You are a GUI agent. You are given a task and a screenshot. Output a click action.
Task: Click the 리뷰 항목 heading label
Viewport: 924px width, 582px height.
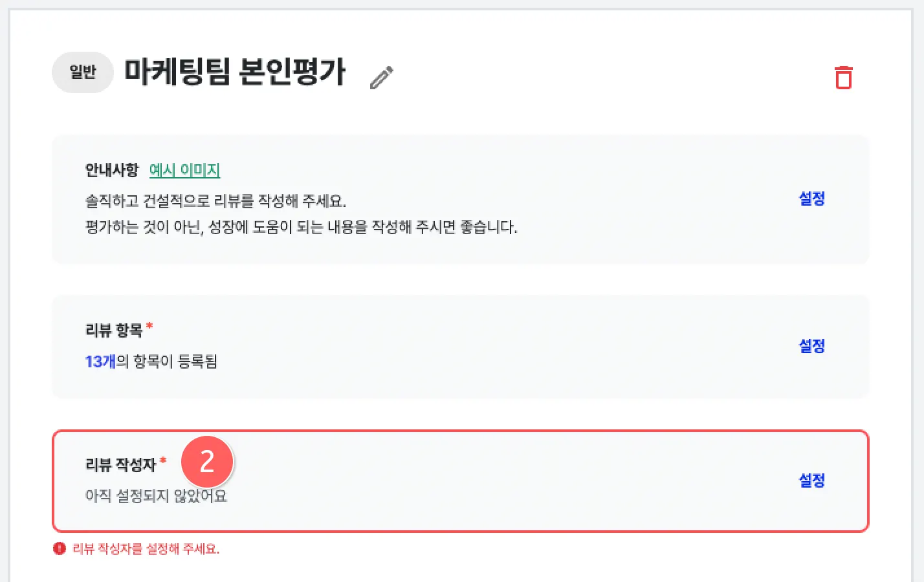114,330
